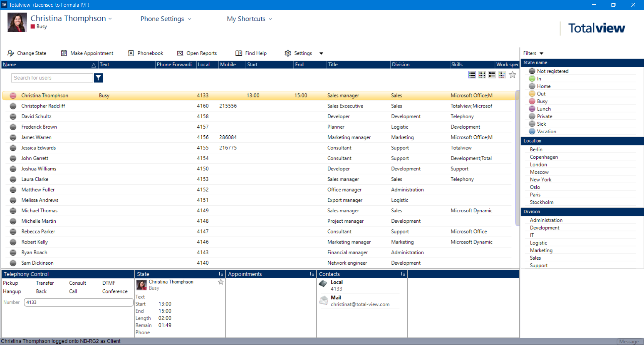The image size is (644, 345).
Task: Click Christina Thomphson's profile photo in header
Action: [17, 22]
